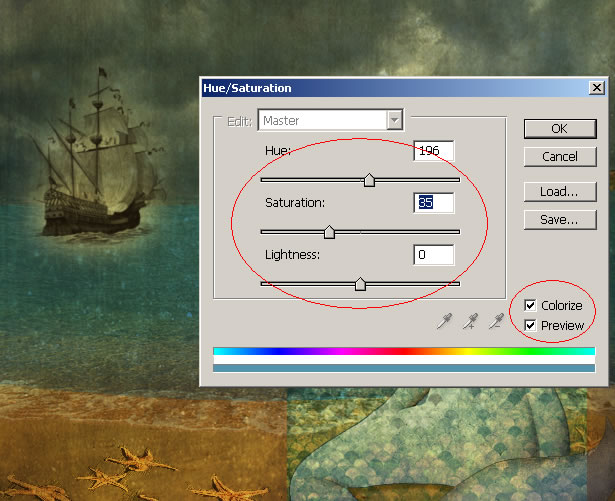Screen dimensions: 615x501
Task: Click the Save... button
Action: click(x=560, y=220)
